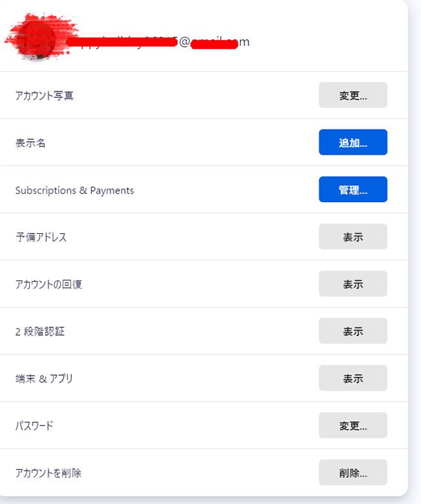Screen dimensions: 421x504
Task: Click 変更 button beside パスワード
Action: 353,425
